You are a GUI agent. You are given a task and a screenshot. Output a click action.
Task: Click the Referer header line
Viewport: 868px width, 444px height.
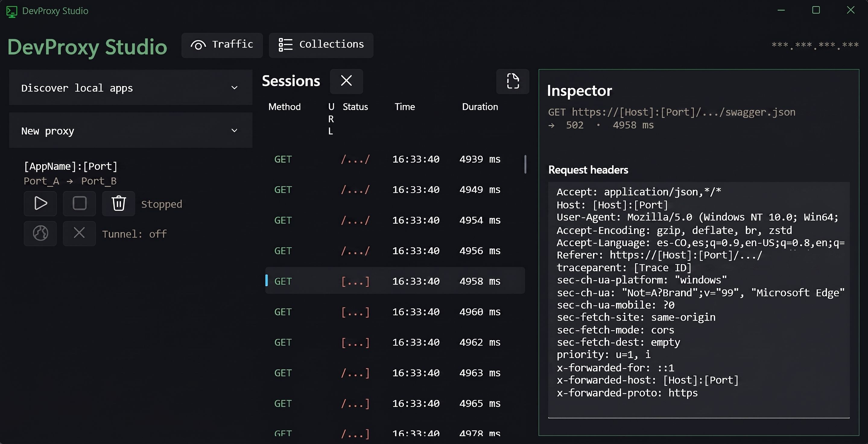(659, 255)
